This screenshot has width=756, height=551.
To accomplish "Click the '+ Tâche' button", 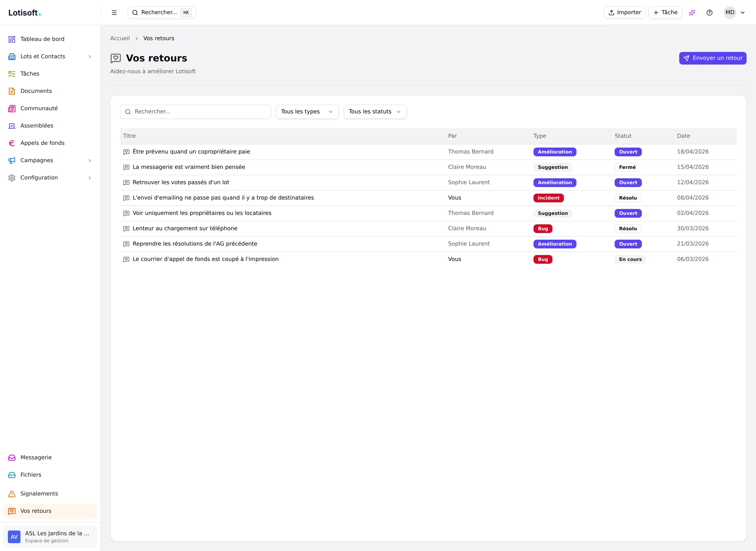I will coord(665,13).
